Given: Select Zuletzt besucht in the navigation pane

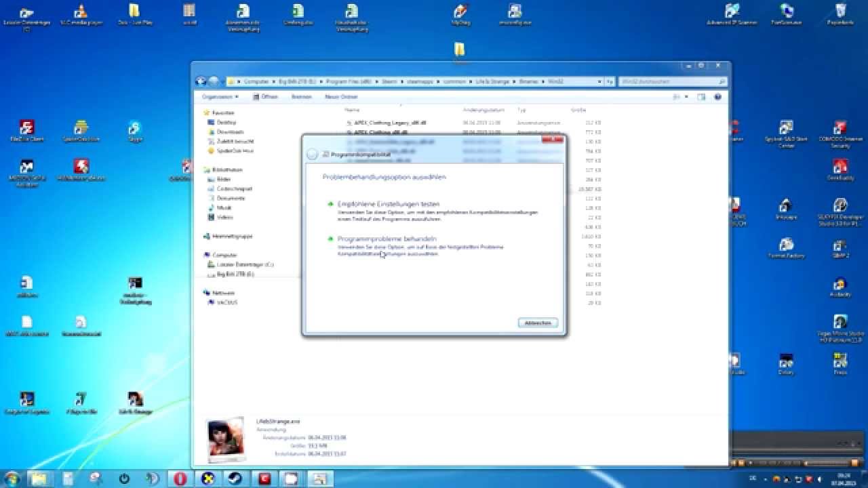Looking at the screenshot, I should (235, 141).
